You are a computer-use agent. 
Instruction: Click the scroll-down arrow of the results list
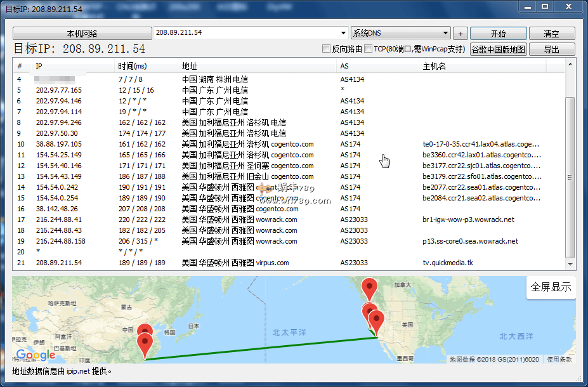click(571, 264)
